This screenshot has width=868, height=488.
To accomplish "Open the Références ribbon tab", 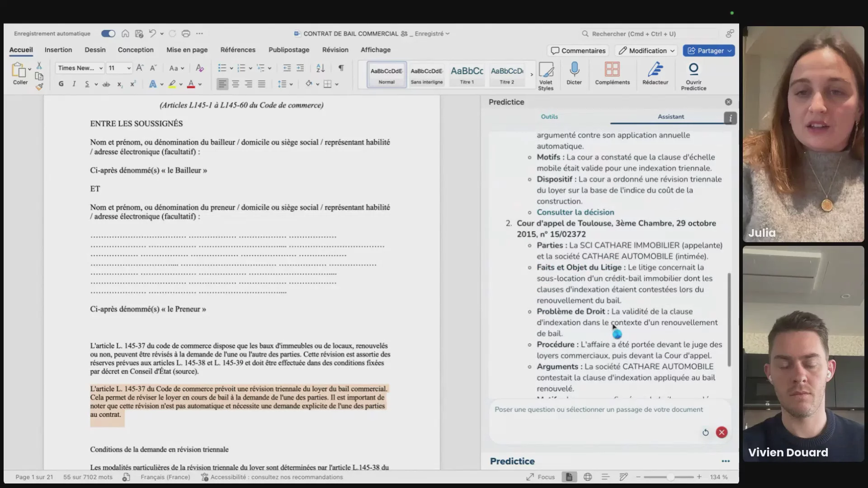I will 238,50.
